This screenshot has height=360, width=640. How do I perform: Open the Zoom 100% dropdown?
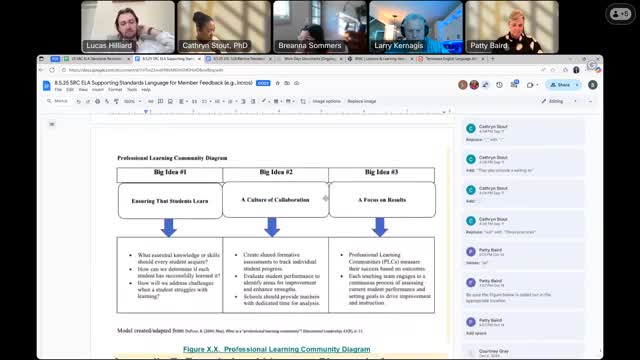coord(133,101)
